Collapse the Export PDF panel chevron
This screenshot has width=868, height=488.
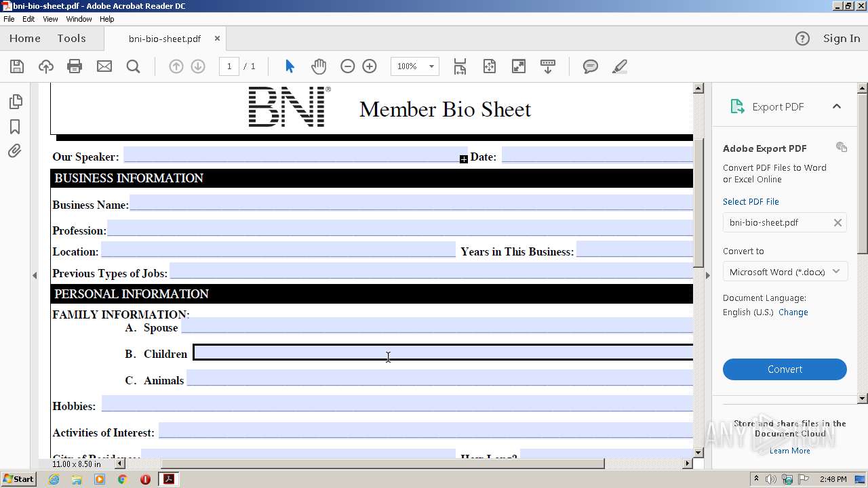837,106
